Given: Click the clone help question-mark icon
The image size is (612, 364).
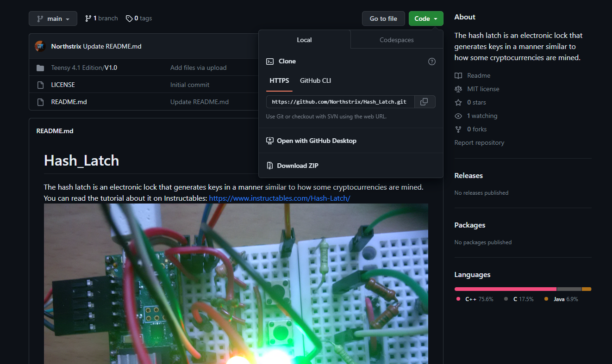Looking at the screenshot, I should tap(432, 62).
